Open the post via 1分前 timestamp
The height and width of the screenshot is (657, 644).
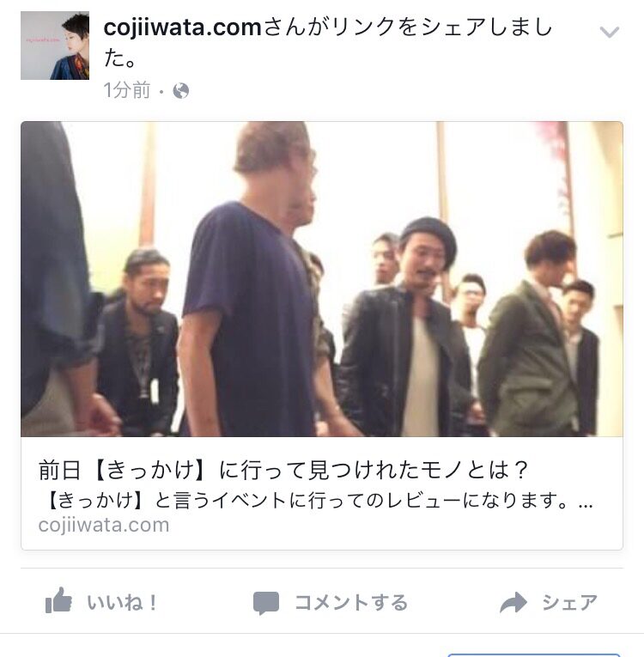(x=127, y=90)
